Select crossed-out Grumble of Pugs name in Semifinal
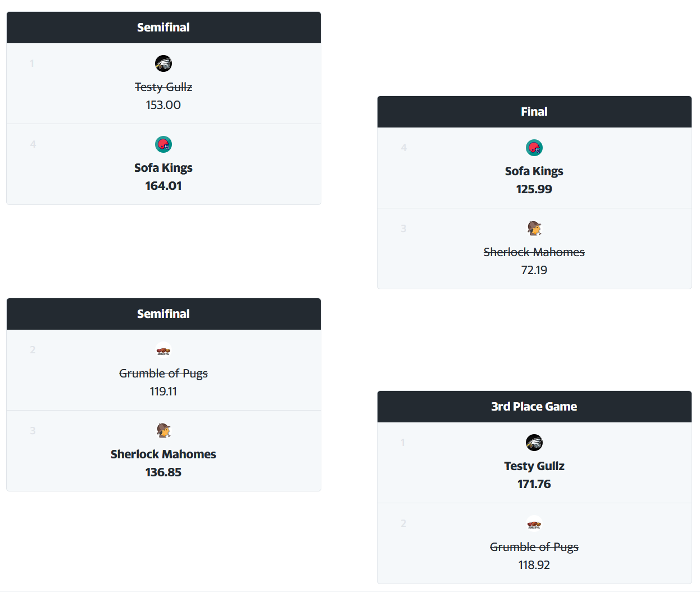700x592 pixels. click(163, 374)
